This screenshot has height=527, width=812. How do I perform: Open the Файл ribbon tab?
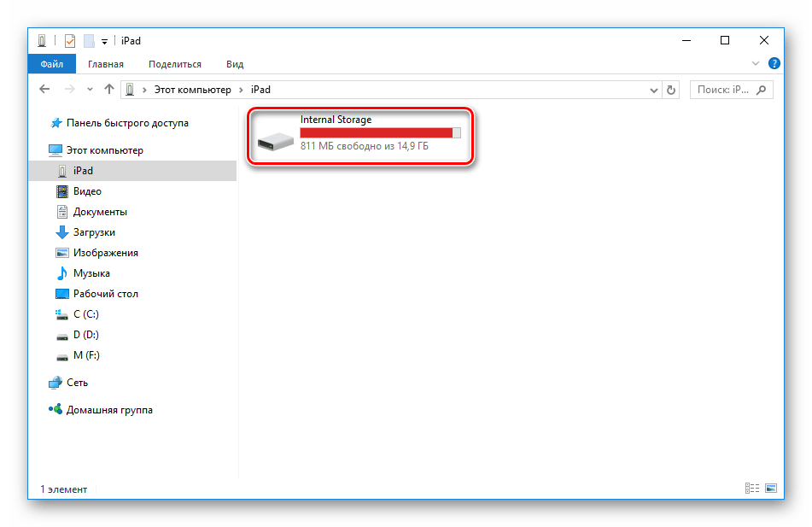point(51,64)
